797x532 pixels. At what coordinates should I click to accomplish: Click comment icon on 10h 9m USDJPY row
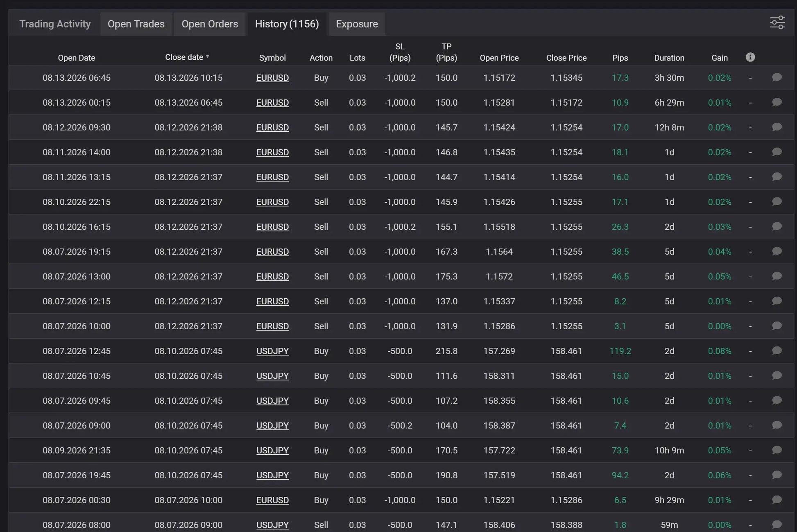click(777, 451)
